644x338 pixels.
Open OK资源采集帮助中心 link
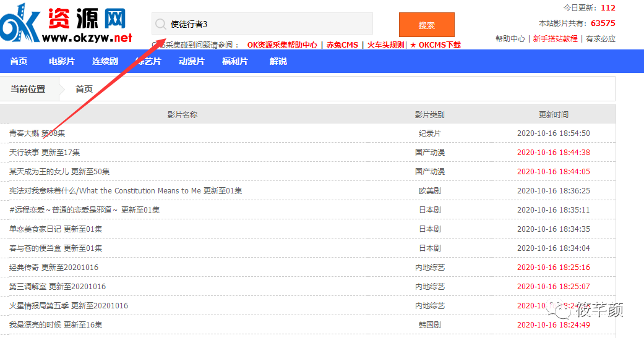click(282, 45)
